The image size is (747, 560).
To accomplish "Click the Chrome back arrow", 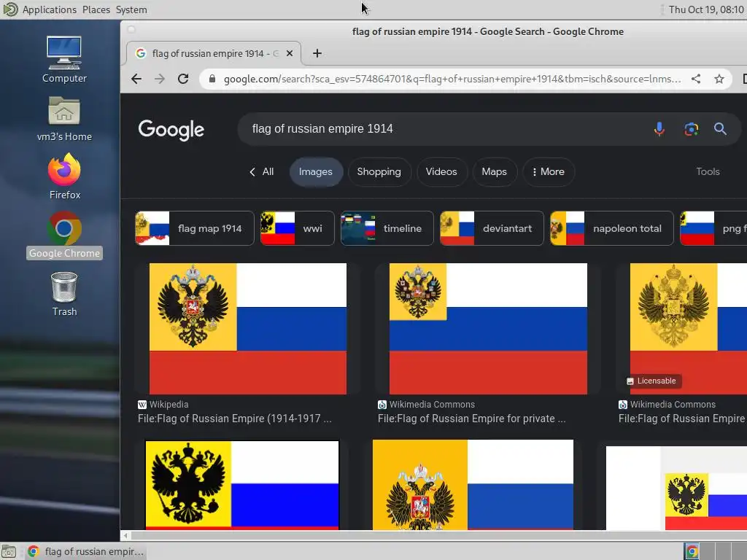I will (x=136, y=79).
